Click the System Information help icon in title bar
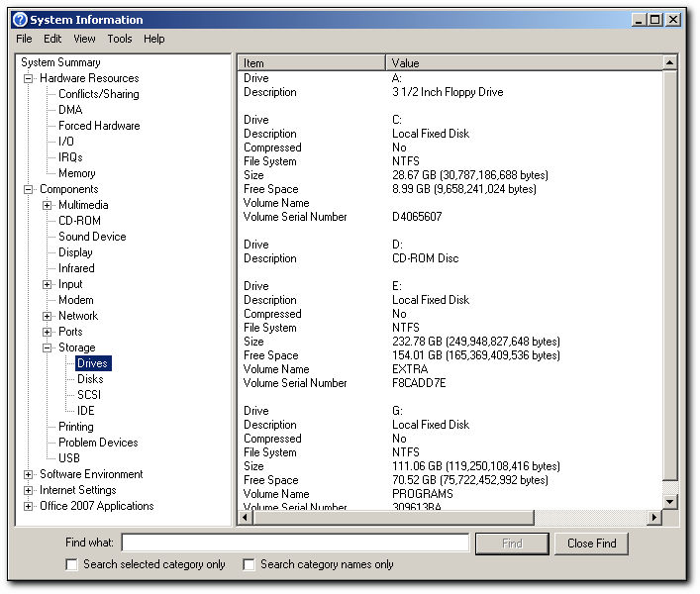Screen dimensions: 700x594 [20, 20]
